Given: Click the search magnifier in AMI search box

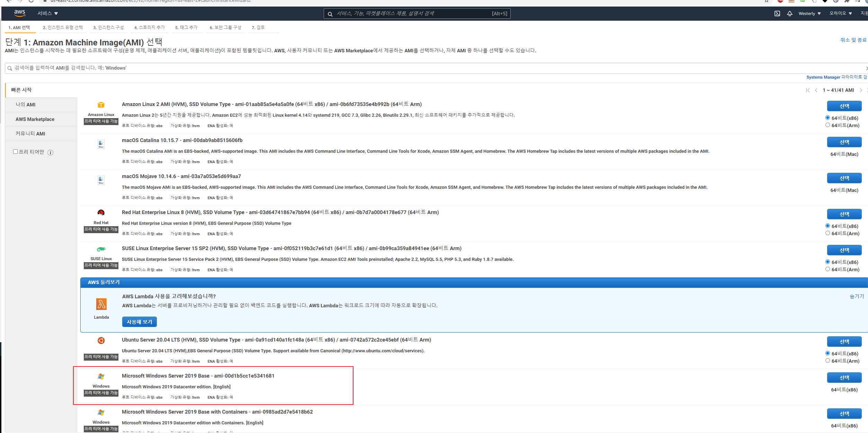Looking at the screenshot, I should tap(10, 68).
